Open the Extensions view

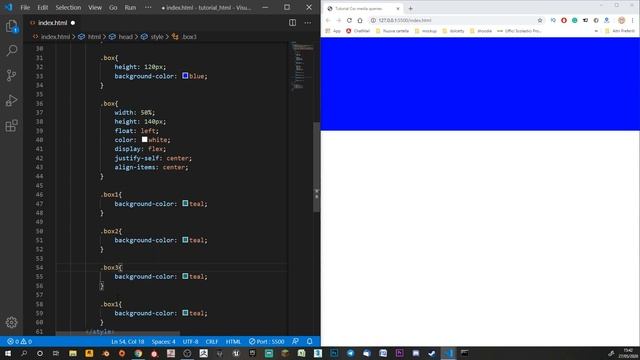click(11, 125)
